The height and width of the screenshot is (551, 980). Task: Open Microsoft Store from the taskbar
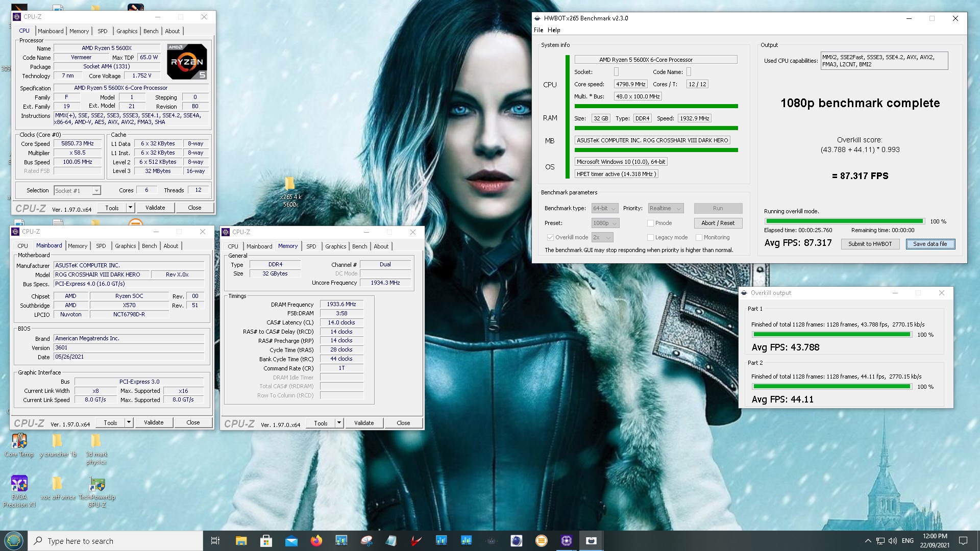pos(266,541)
